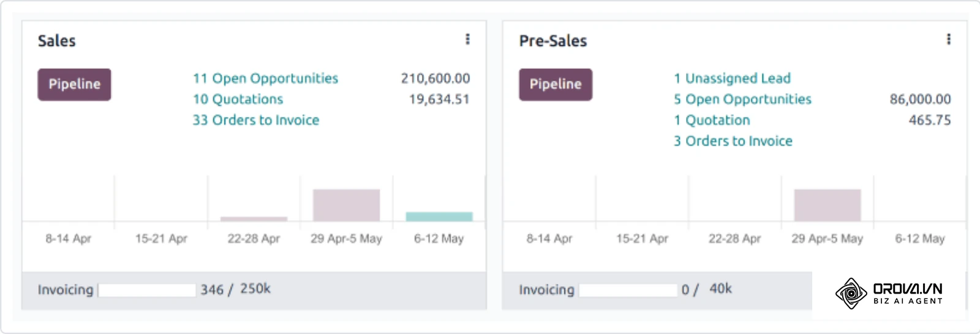Click the 465.75 quotation amount
Screen dimensions: 980x334
pos(930,120)
